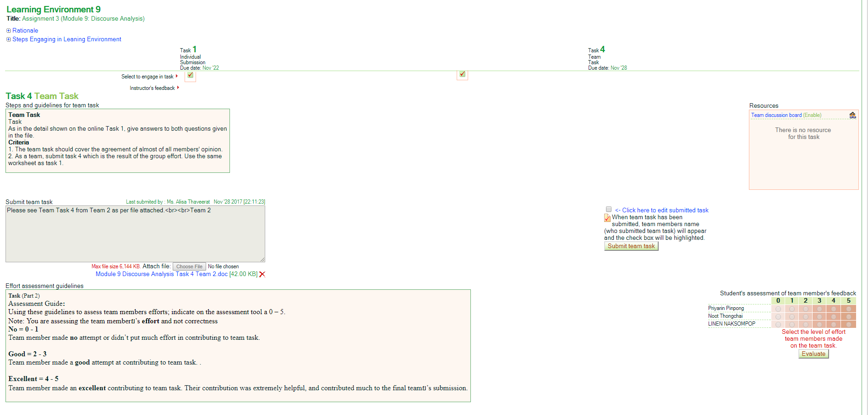Click the Task 1 engage checkmark icon
The image size is (868, 415).
pyautogui.click(x=190, y=75)
